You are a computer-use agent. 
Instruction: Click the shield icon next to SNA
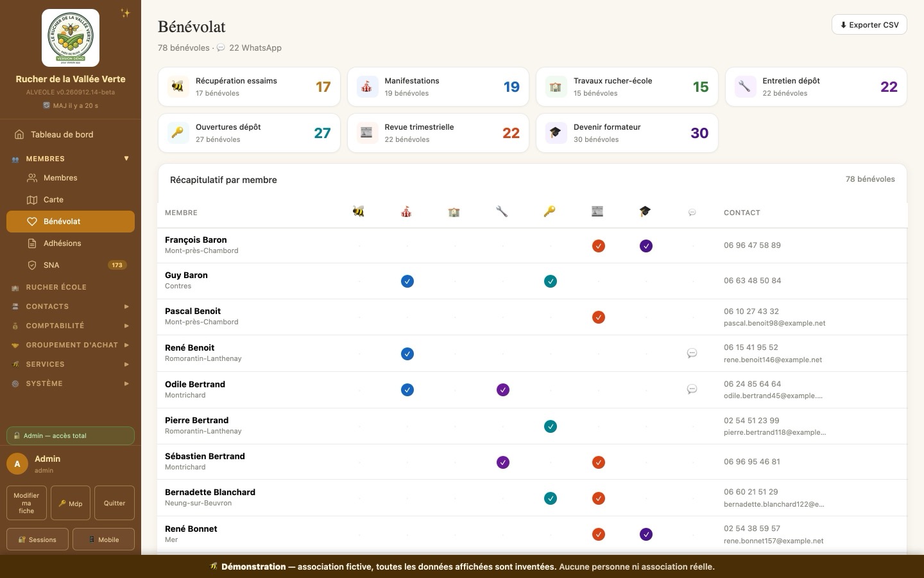click(x=32, y=265)
